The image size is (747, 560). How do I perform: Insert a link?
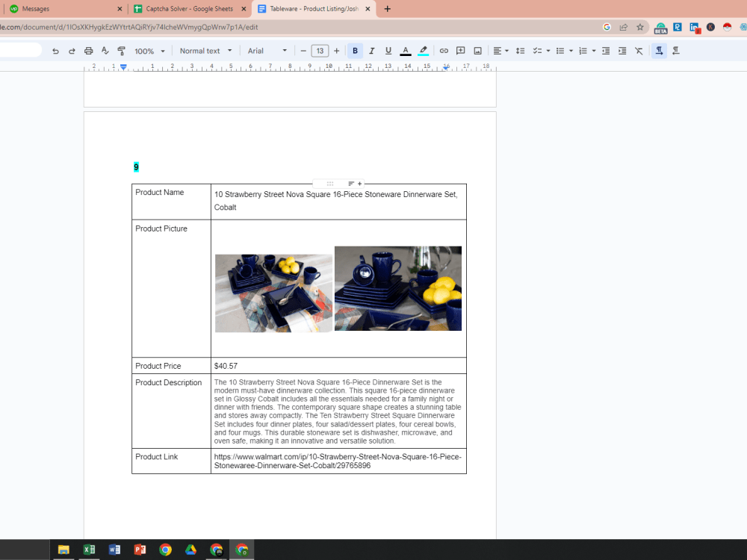coord(444,51)
